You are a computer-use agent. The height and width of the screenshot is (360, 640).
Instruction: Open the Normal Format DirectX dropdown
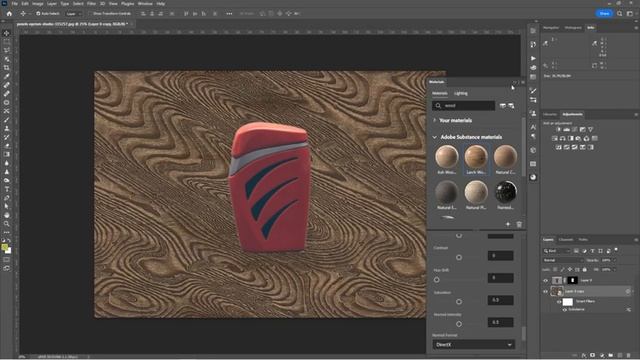[473, 345]
